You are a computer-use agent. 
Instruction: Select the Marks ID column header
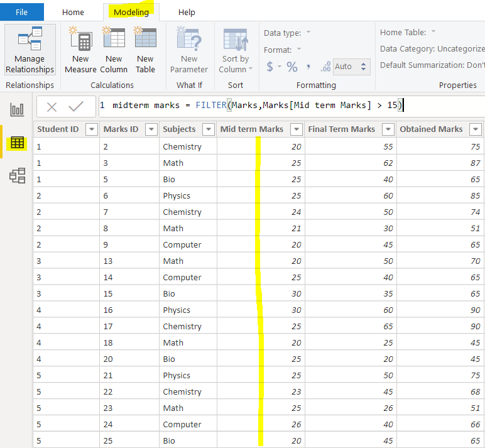[121, 129]
